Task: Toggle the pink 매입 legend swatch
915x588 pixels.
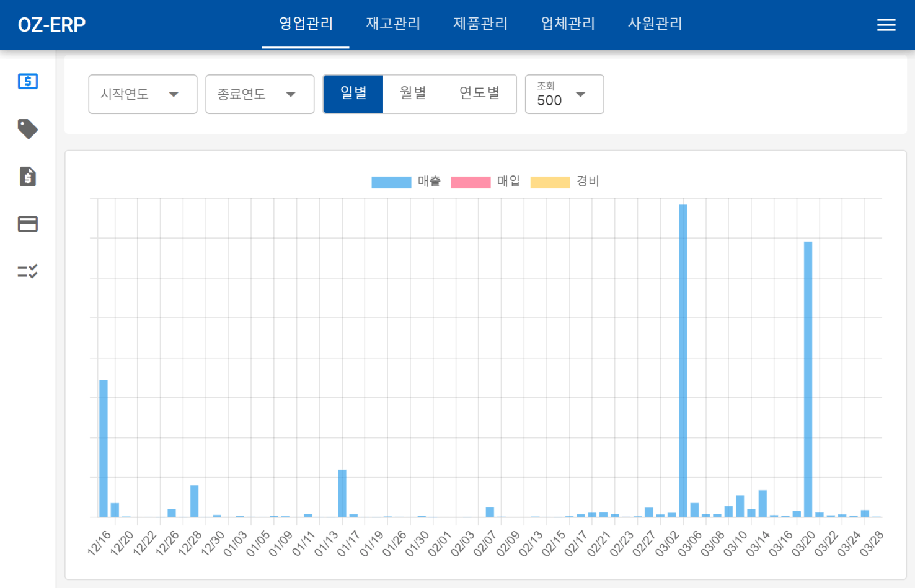Action: (471, 182)
